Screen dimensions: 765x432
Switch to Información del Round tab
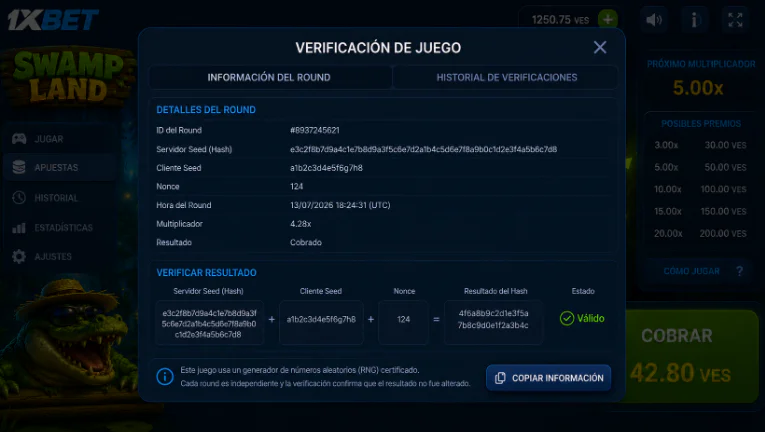(x=270, y=77)
